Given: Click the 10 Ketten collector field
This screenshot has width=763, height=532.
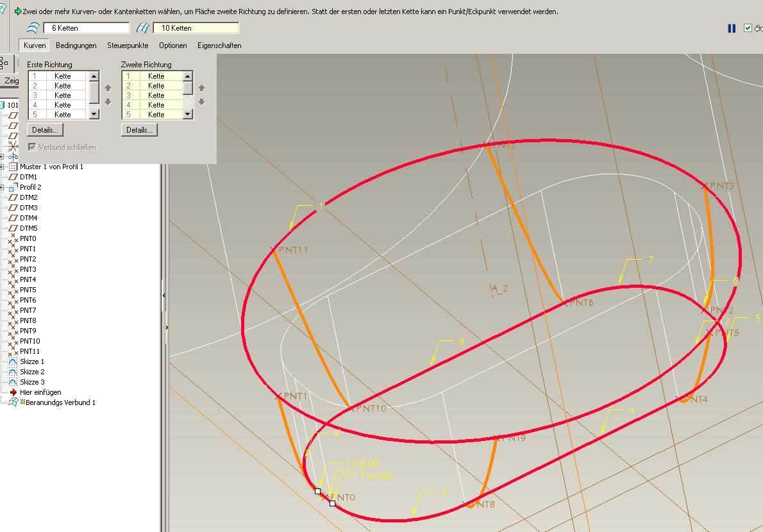Looking at the screenshot, I should click(x=196, y=28).
